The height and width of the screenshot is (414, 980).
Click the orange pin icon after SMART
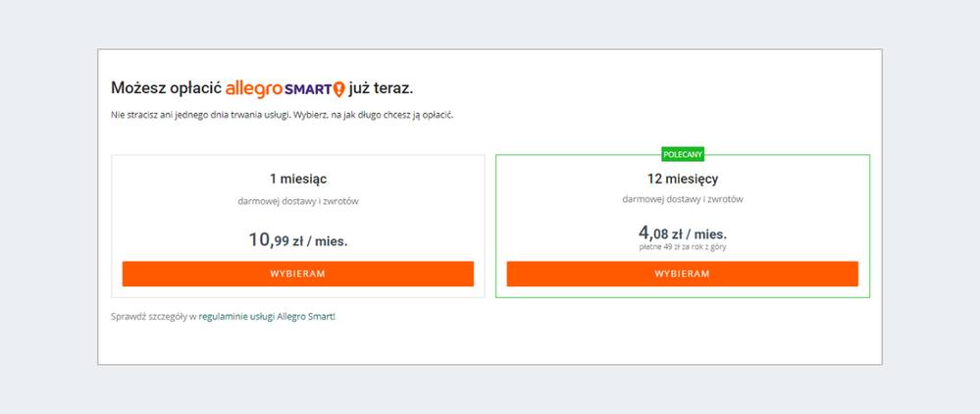pos(339,89)
